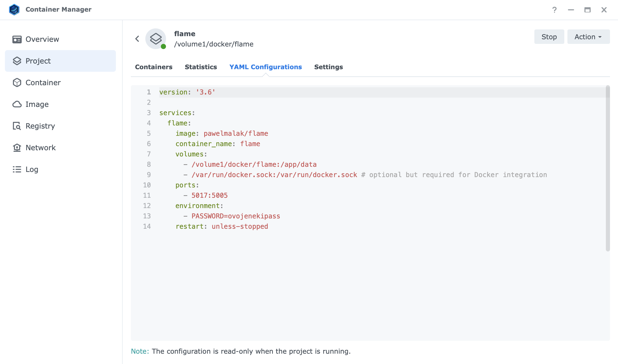Click the flame project title
618x364 pixels.
pyautogui.click(x=185, y=34)
